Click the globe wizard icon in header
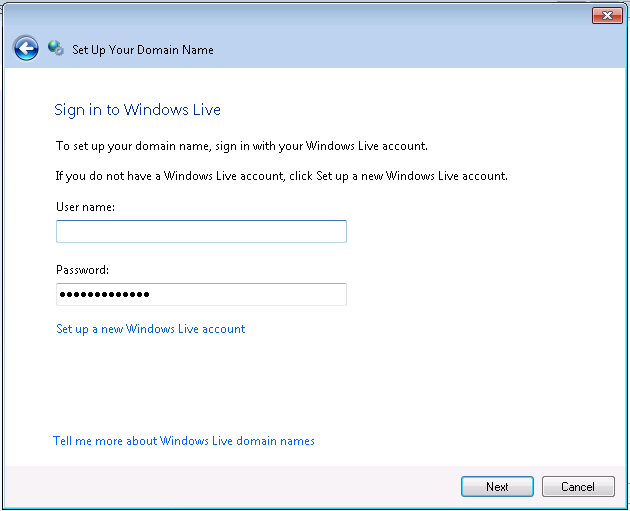The image size is (630, 511). 56,49
